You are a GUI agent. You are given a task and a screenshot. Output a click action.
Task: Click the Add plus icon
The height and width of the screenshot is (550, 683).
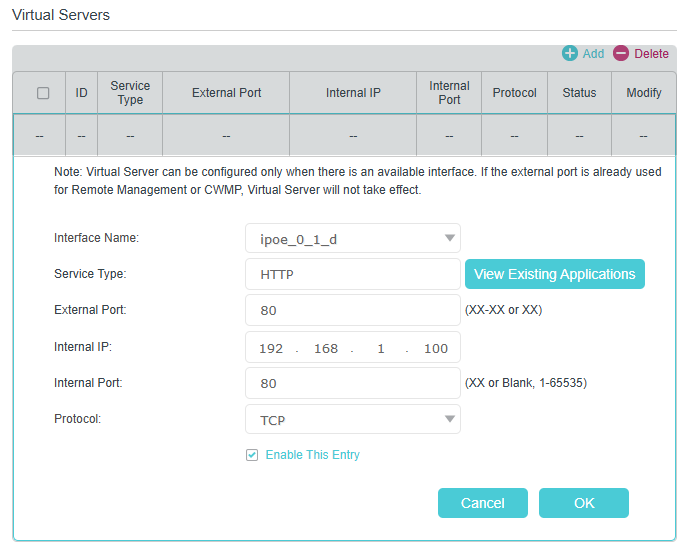pyautogui.click(x=569, y=53)
